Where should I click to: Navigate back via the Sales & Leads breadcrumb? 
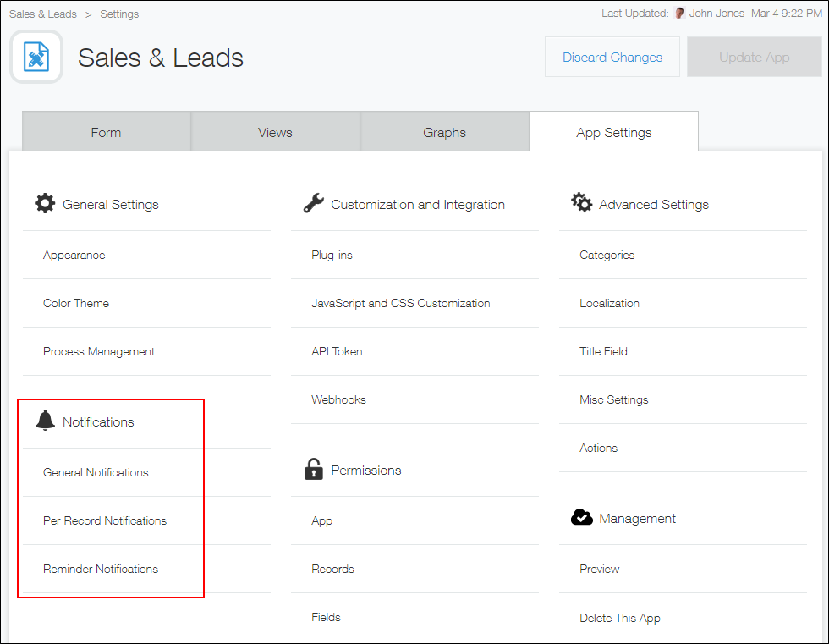(43, 13)
